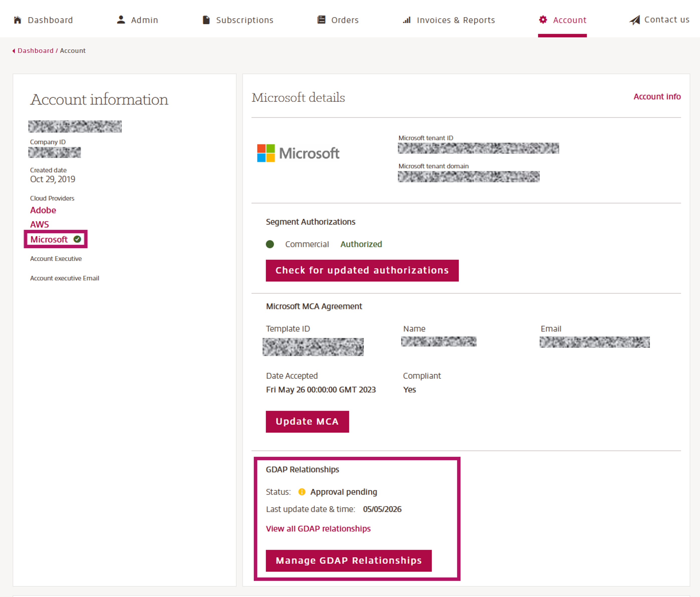The width and height of the screenshot is (700, 597).
Task: Click the Template ID label
Action: [288, 328]
